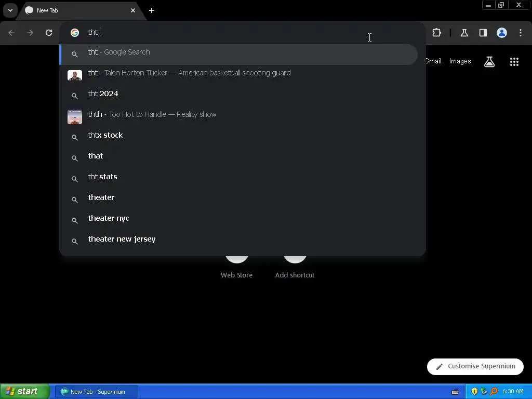Close the New Tab tab
This screenshot has height=399, width=532.
coord(133,10)
